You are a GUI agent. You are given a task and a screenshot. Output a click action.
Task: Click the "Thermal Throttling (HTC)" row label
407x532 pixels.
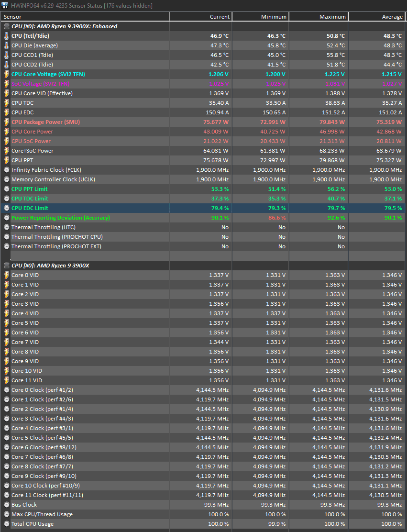44,227
